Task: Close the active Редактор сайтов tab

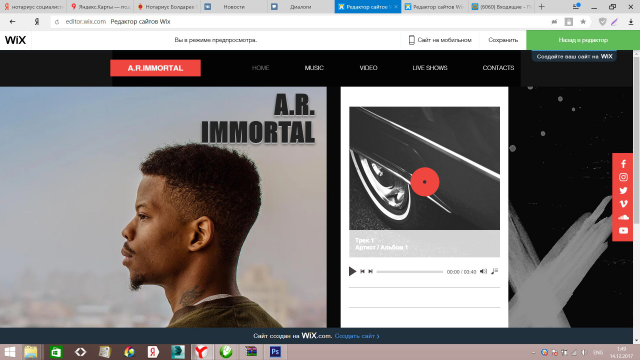Action: [x=396, y=7]
